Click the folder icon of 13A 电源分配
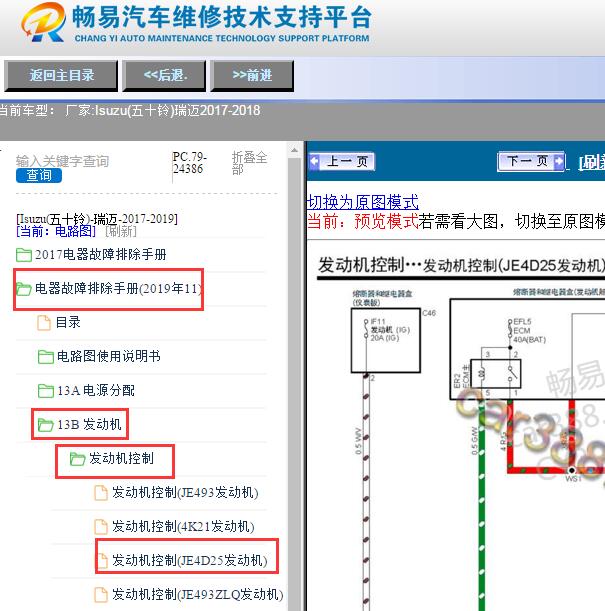 click(46, 390)
